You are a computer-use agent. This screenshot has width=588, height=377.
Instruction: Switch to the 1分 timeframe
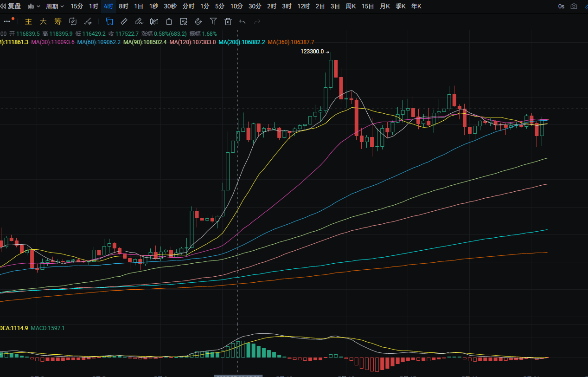tap(205, 6)
